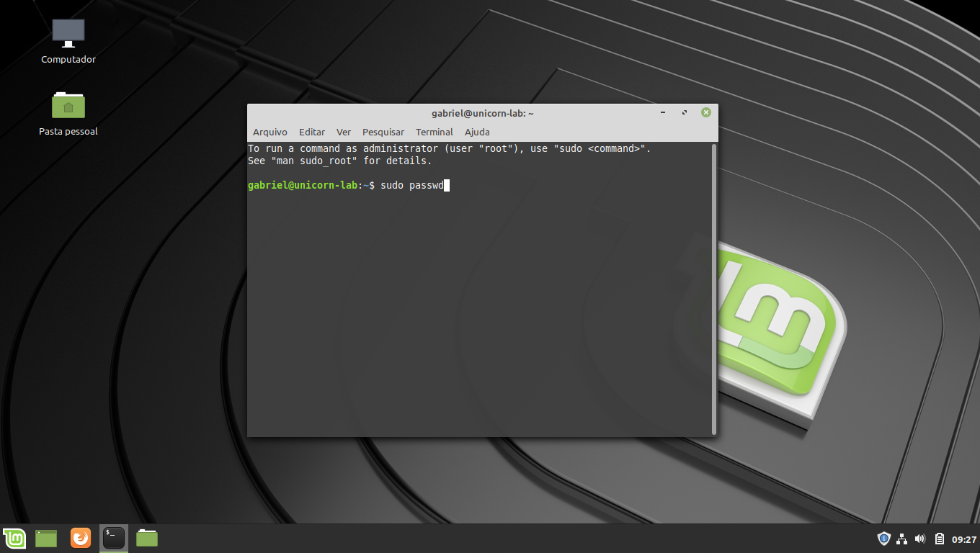Image resolution: width=980 pixels, height=553 pixels.
Task: Open the Arquivo menu
Action: click(x=270, y=132)
